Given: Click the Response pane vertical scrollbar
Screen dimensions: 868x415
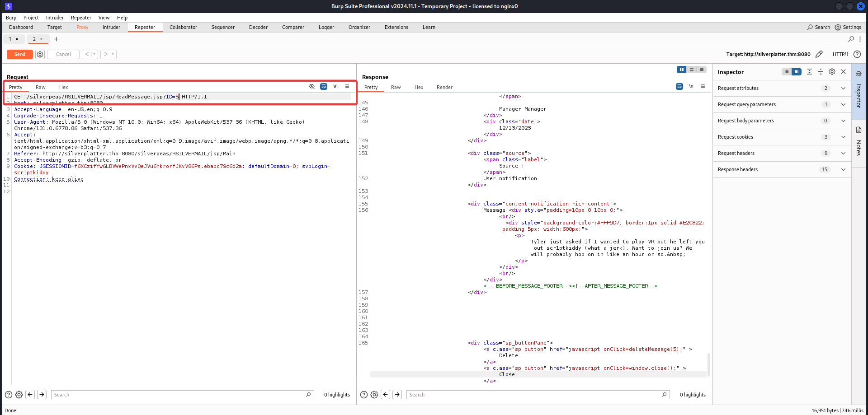Looking at the screenshot, I should point(708,365).
